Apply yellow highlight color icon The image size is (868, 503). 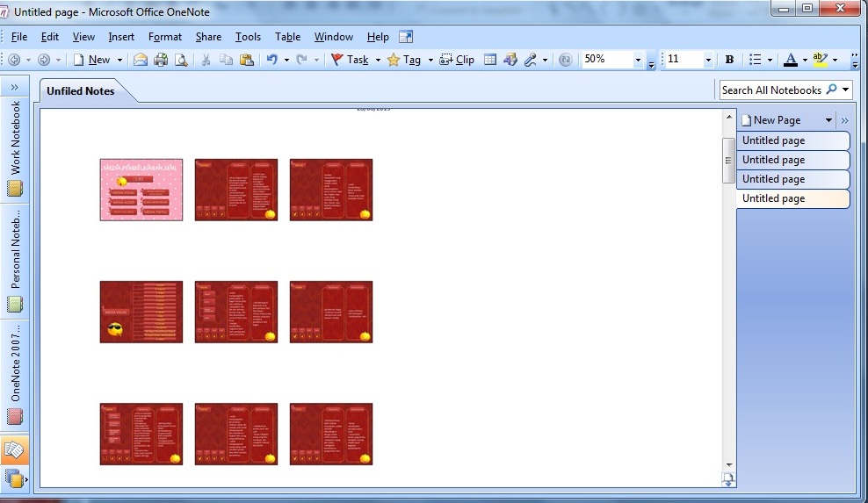click(x=820, y=60)
